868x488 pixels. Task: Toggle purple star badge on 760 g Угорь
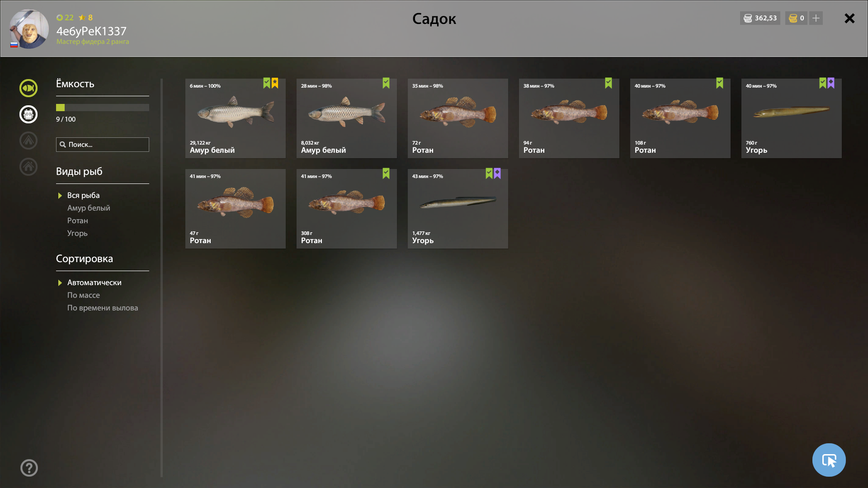831,83
